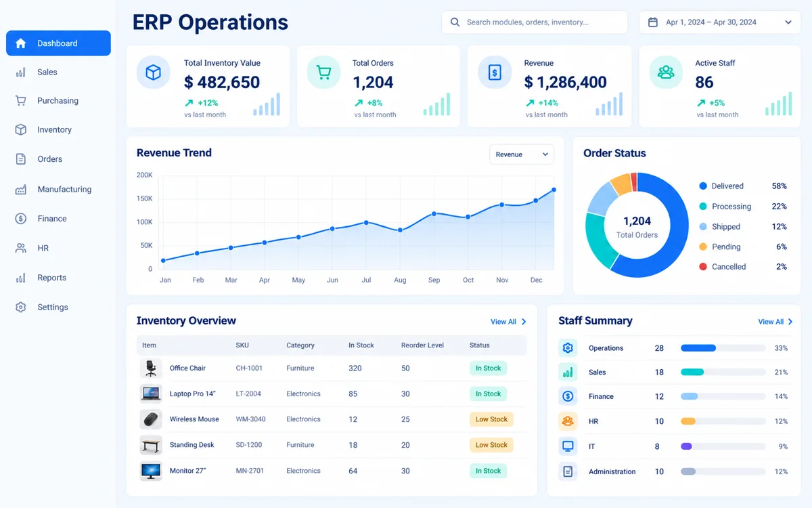Click the Aug data point on revenue chart
Viewport: 812px width, 508px height.
click(400, 230)
